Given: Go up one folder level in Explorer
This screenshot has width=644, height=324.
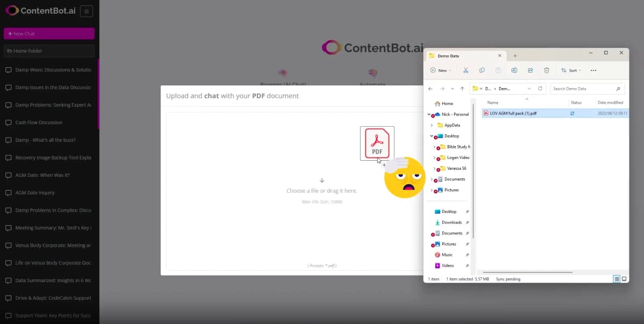Looking at the screenshot, I should (x=462, y=89).
